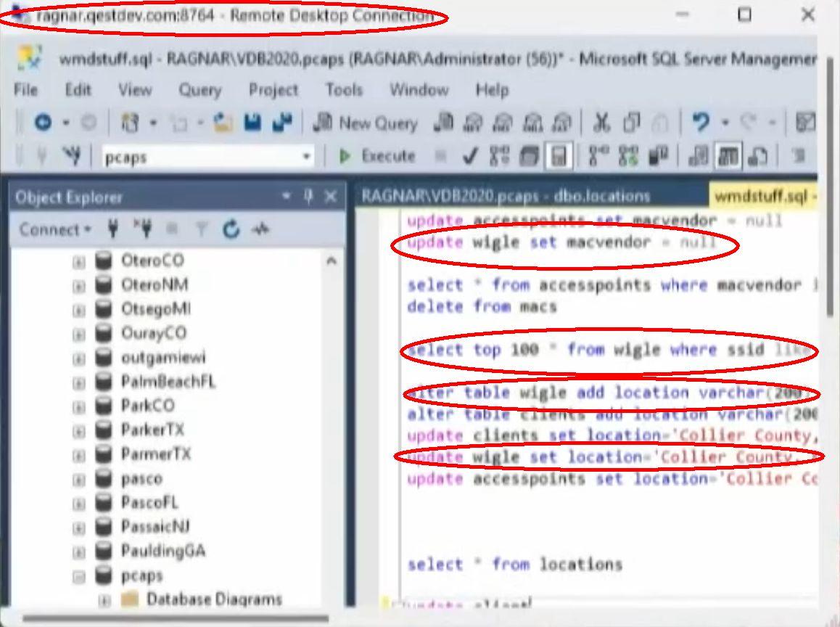
Task: Click the Parse checkmark icon
Action: (470, 156)
